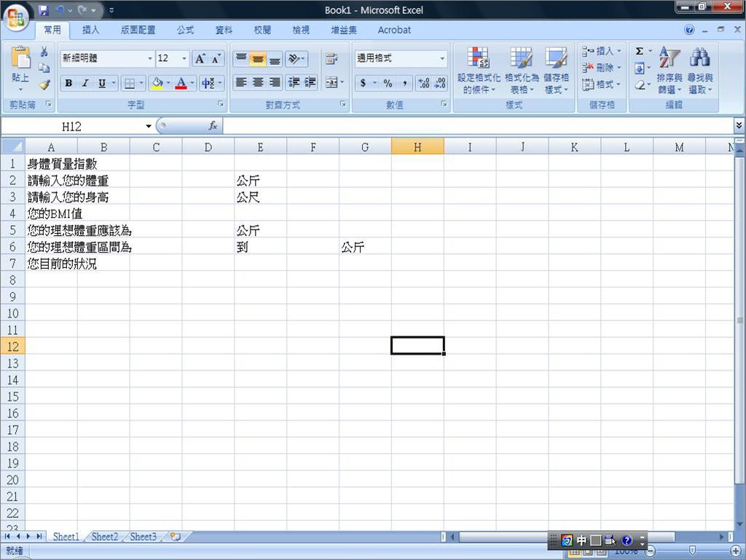
Task: Open the 公式 tab
Action: click(185, 30)
